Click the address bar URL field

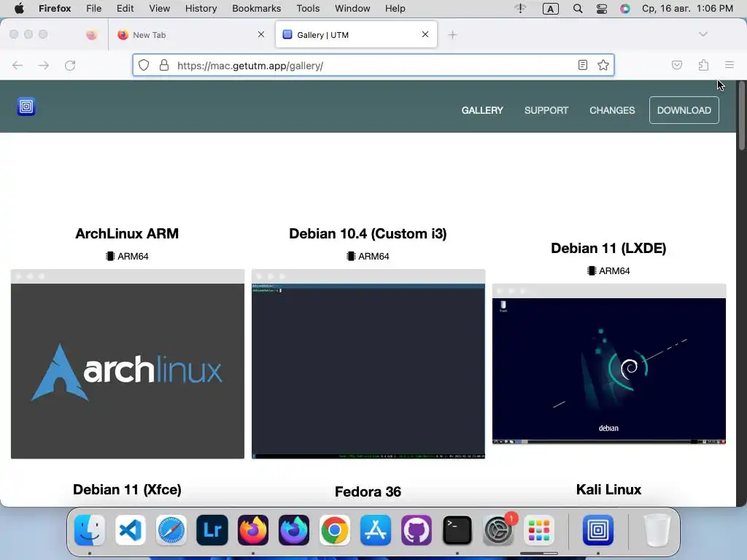[x=374, y=65]
